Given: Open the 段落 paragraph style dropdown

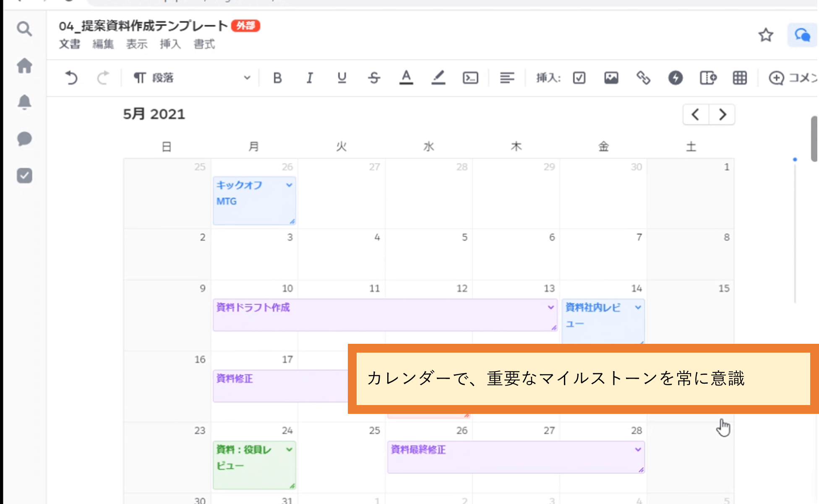Looking at the screenshot, I should click(191, 78).
